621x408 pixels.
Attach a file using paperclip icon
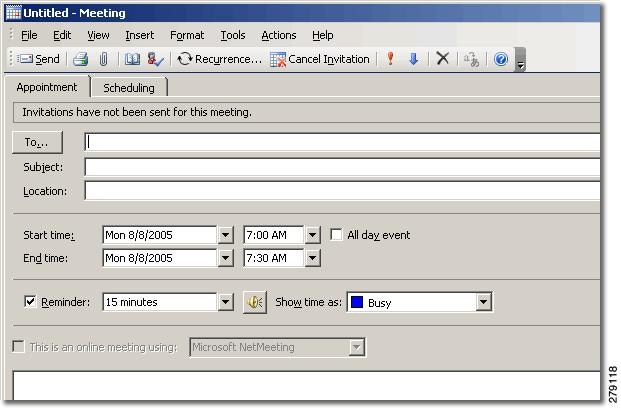(103, 59)
